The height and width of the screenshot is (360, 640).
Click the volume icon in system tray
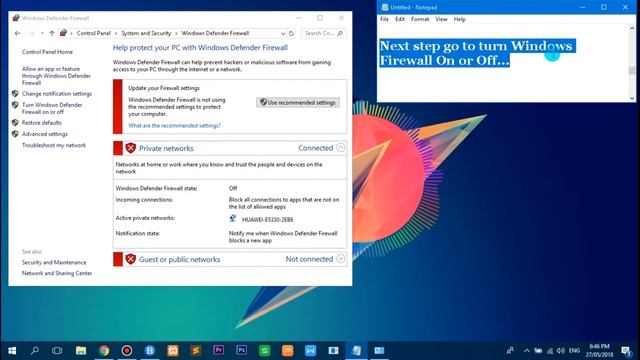[x=561, y=351]
